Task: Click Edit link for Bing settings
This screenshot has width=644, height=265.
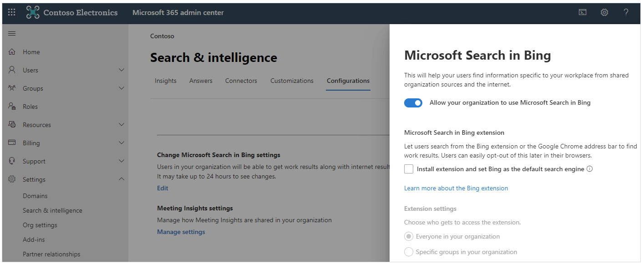Action: pos(162,188)
